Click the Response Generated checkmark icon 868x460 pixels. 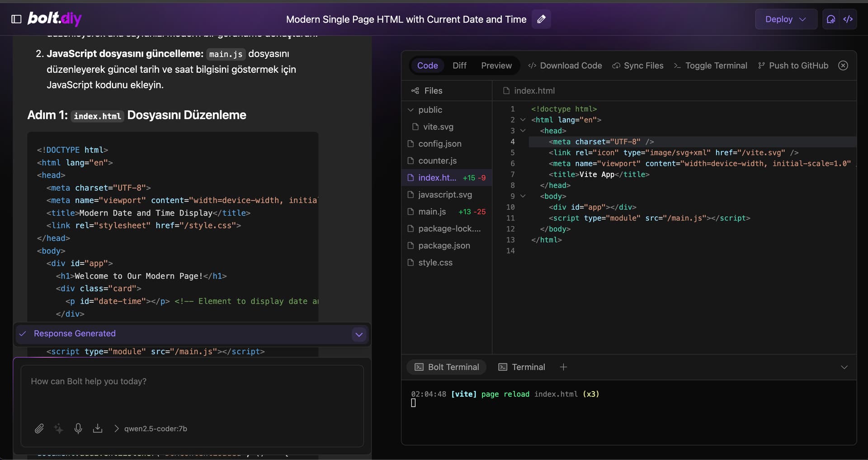pos(23,333)
